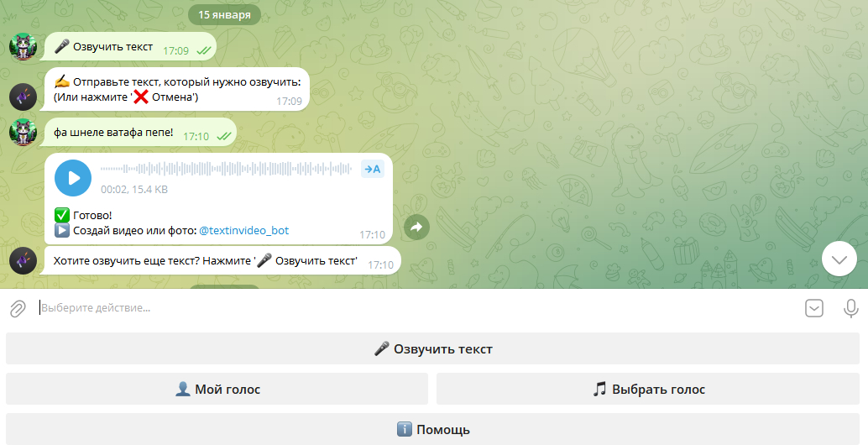
Task: Click the 'Хотите озвучить еще текст?' message
Action: (222, 260)
